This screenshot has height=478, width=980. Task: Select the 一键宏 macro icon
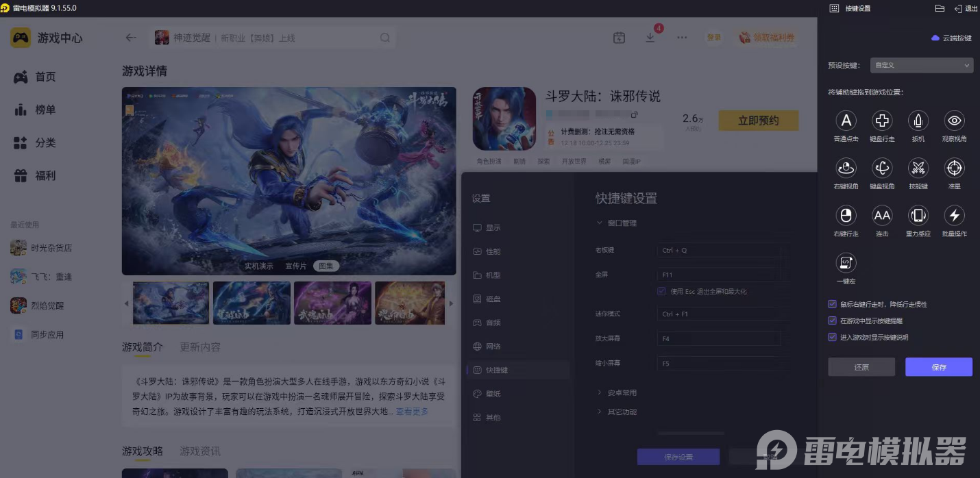pos(846,263)
